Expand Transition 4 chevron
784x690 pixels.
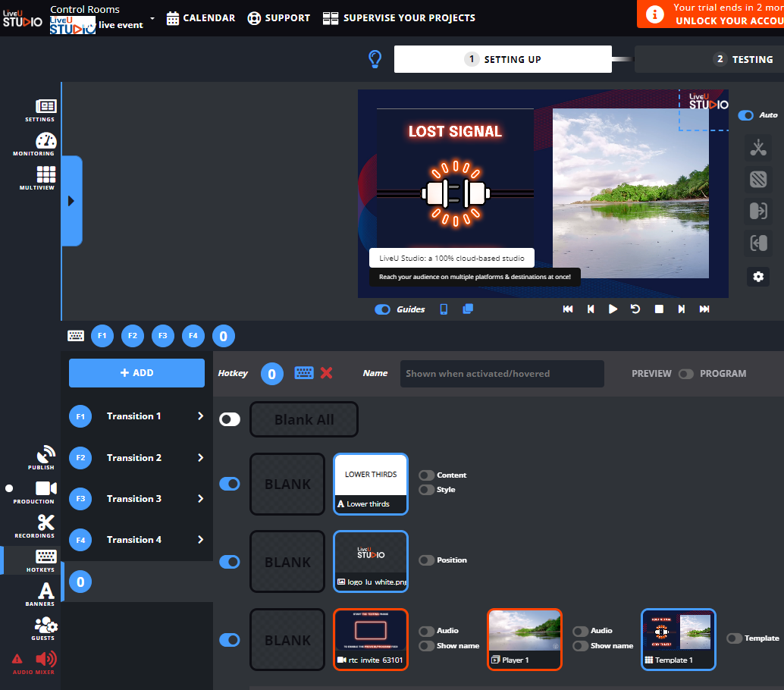tap(200, 540)
